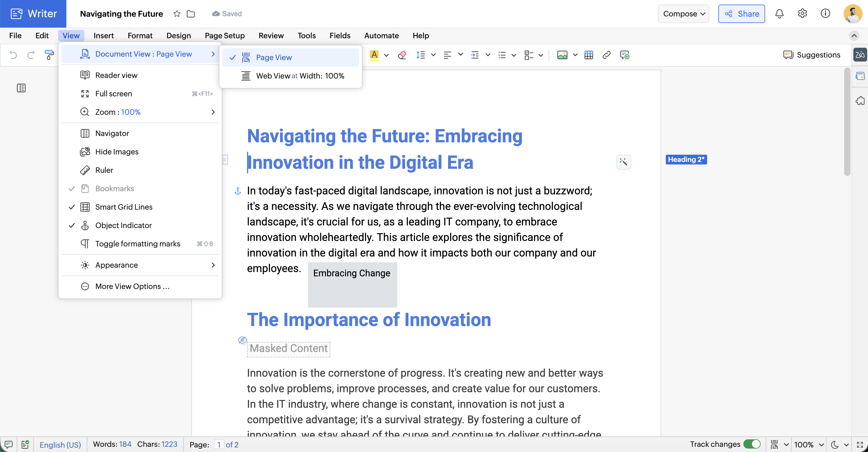This screenshot has width=868, height=452.
Task: Select Web View at Width: 100%
Action: coord(300,76)
